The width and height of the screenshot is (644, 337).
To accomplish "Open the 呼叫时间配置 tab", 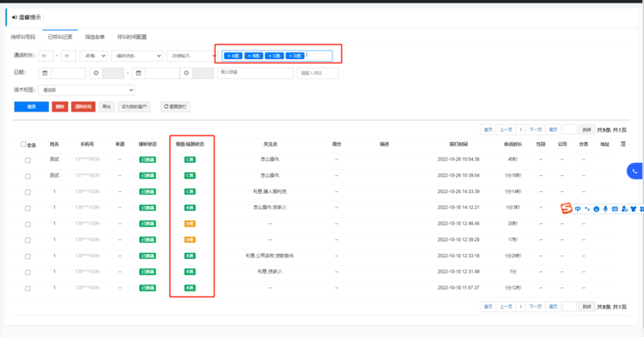I will pyautogui.click(x=132, y=37).
